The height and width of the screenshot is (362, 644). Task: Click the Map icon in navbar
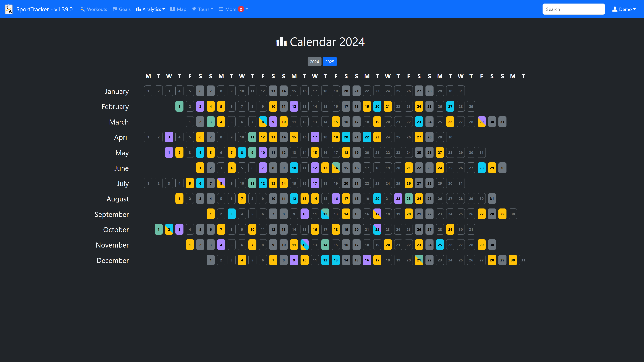(x=173, y=9)
